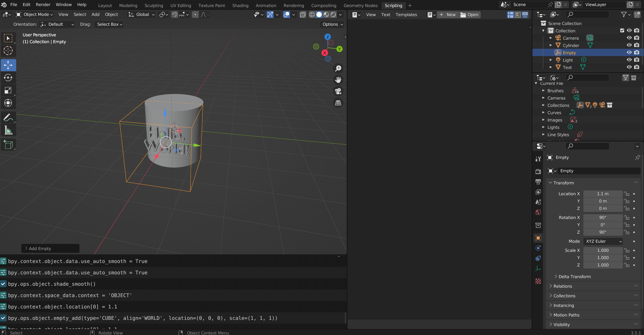Open the Global orientation dropdown
The width and height of the screenshot is (644, 335).
coord(141,14)
